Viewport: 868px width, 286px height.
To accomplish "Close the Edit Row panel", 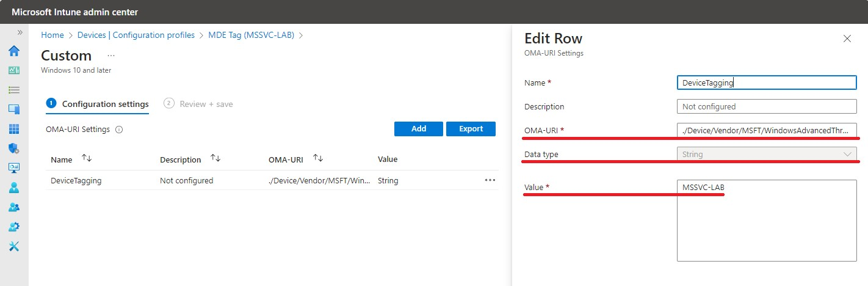I will 847,38.
